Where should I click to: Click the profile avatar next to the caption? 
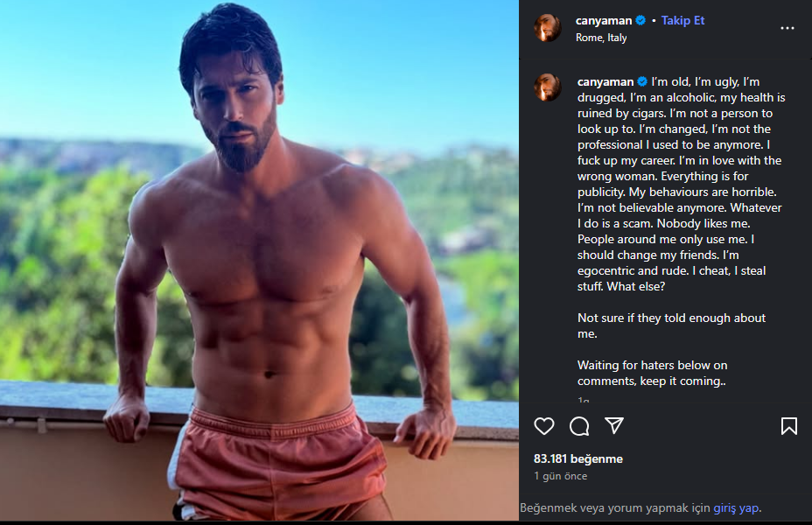(x=548, y=87)
